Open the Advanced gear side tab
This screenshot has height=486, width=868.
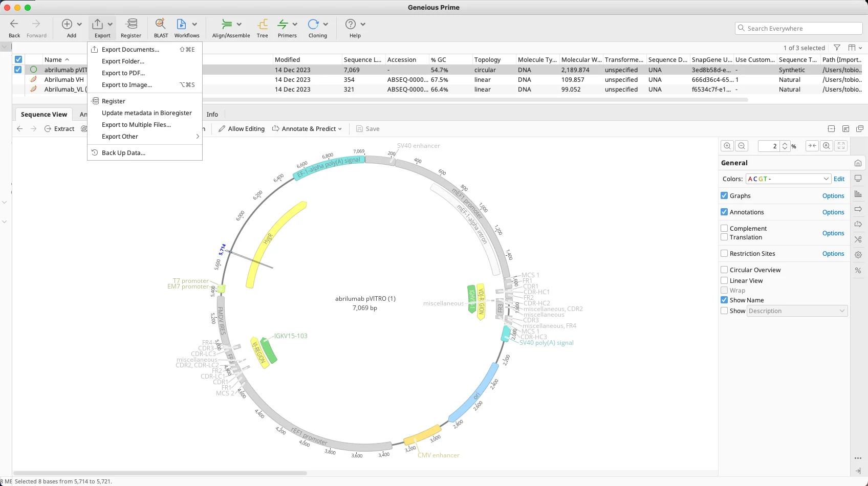click(x=858, y=254)
